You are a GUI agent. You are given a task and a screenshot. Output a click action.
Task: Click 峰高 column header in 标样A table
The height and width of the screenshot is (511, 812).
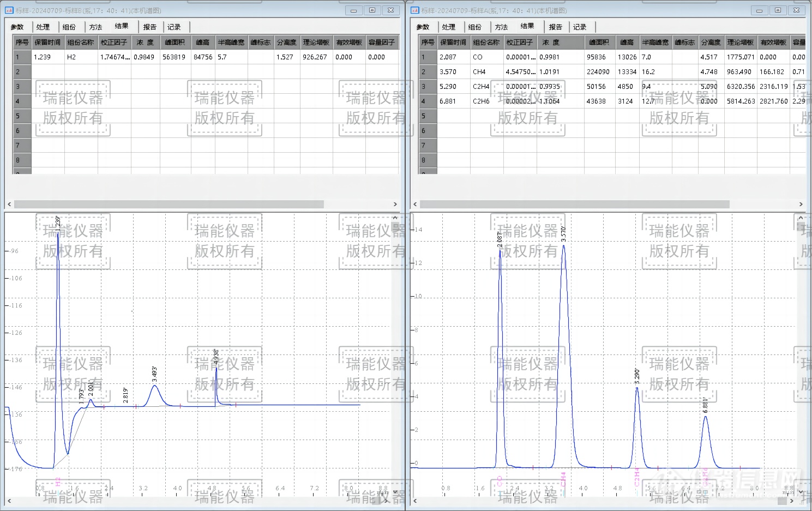pos(627,42)
